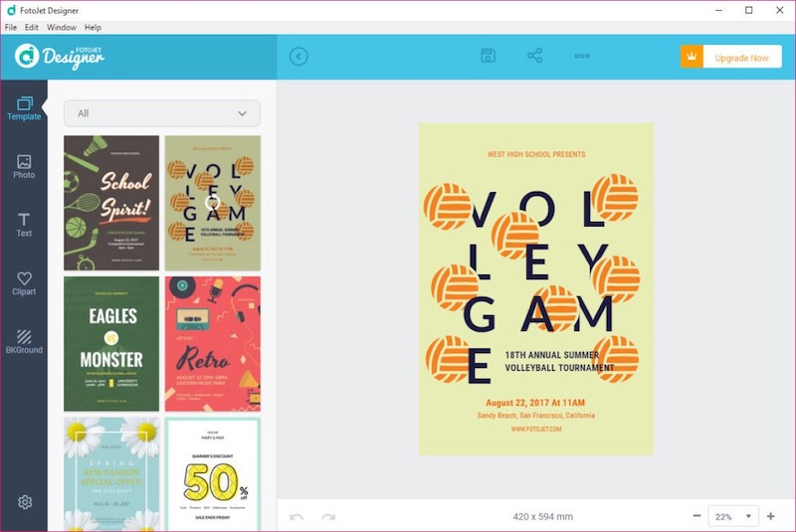Select the Eagles Monster poster template
The image size is (796, 532).
coord(111,343)
